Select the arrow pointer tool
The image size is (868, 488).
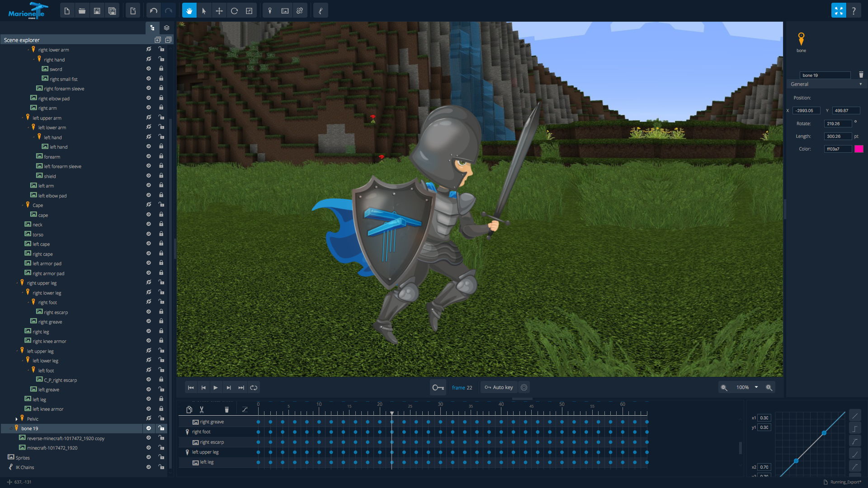(x=204, y=11)
